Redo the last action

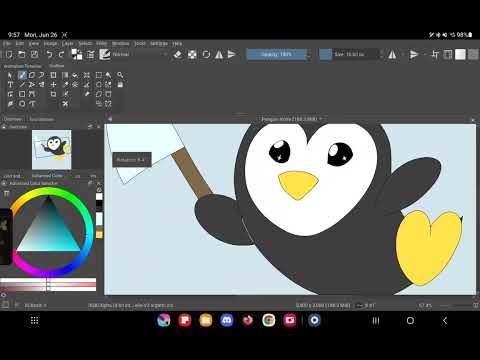pos(61,54)
